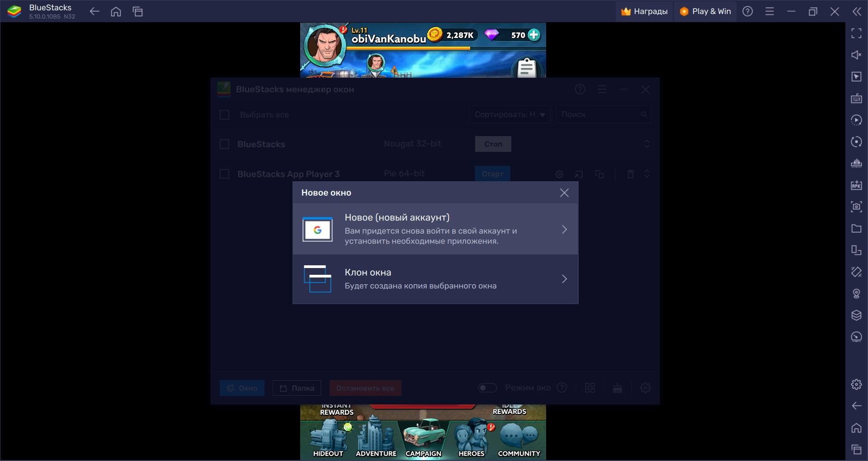Open hamburger menu in менеджер окон window
The image size is (868, 461).
602,89
